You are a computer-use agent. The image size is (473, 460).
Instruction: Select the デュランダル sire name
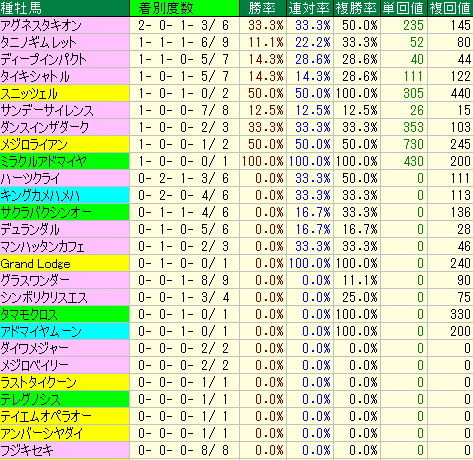click(x=30, y=229)
